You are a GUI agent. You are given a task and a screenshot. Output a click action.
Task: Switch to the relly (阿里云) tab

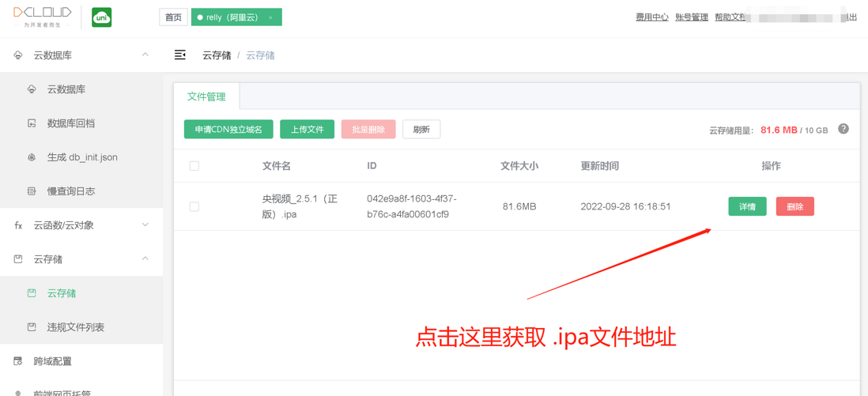click(236, 17)
